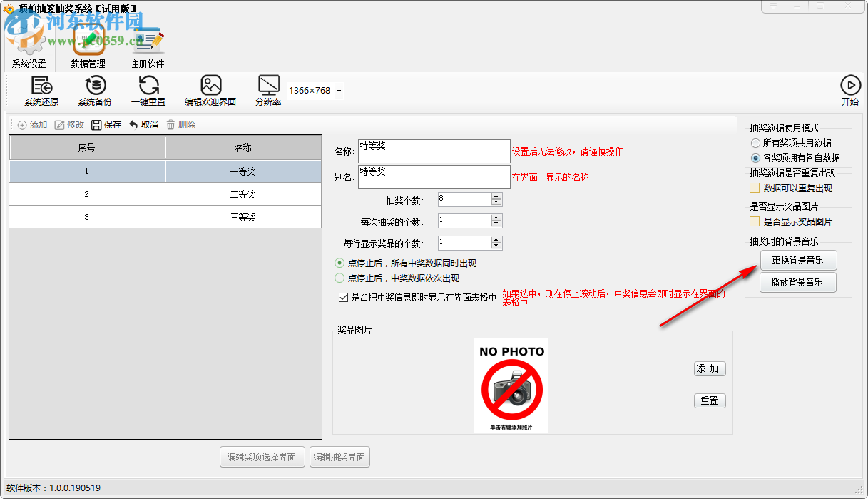Click the NO PHOTO prize image
Screen dimensions: 868x499
coord(511,385)
